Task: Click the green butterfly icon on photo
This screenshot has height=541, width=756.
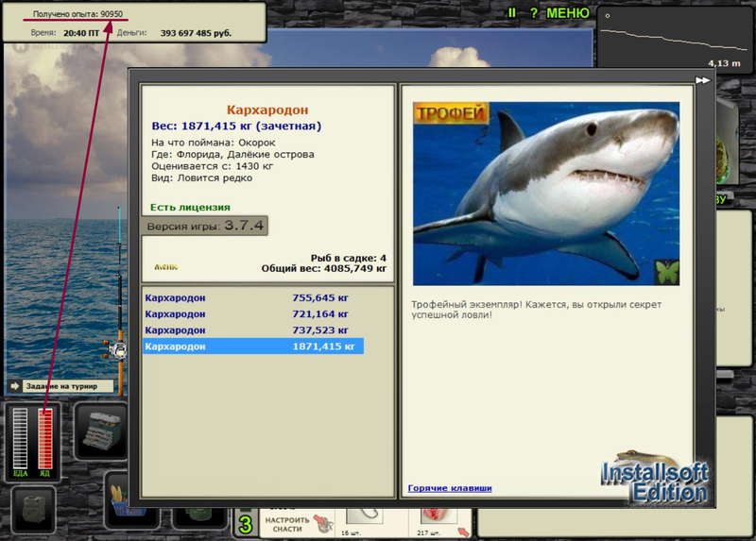Action: pos(667,272)
